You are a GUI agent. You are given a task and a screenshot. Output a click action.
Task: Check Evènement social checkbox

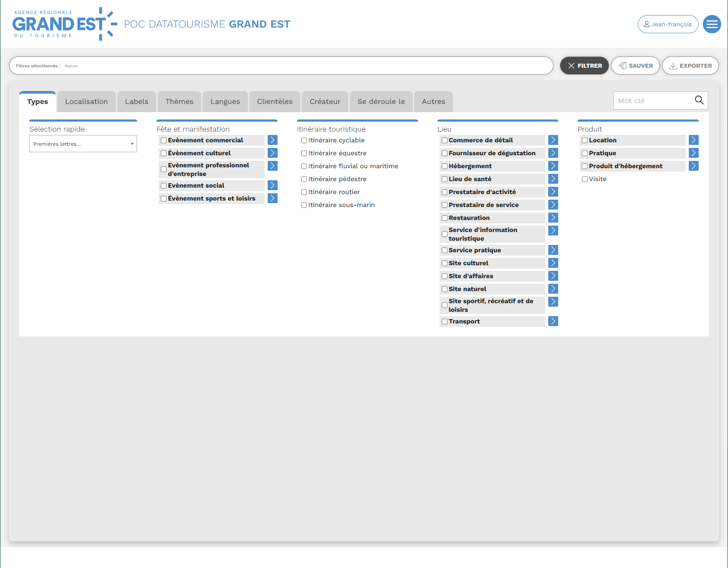tap(163, 186)
